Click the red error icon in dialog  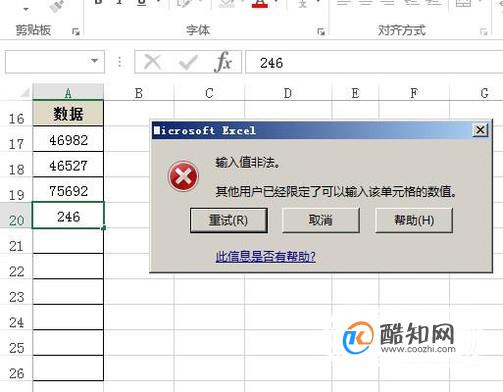pos(183,176)
